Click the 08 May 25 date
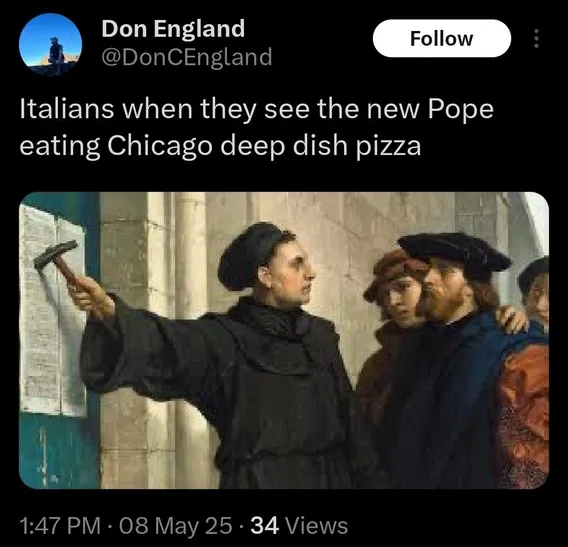 click(x=176, y=525)
